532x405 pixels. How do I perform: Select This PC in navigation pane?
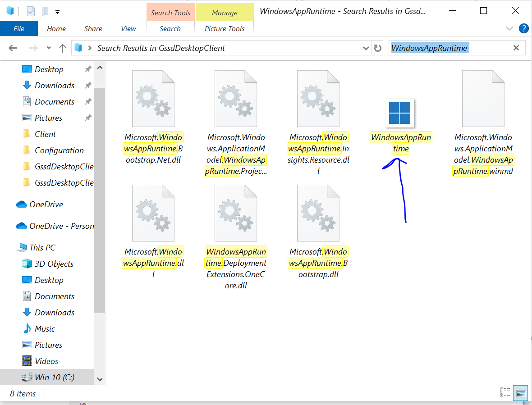(x=36, y=248)
